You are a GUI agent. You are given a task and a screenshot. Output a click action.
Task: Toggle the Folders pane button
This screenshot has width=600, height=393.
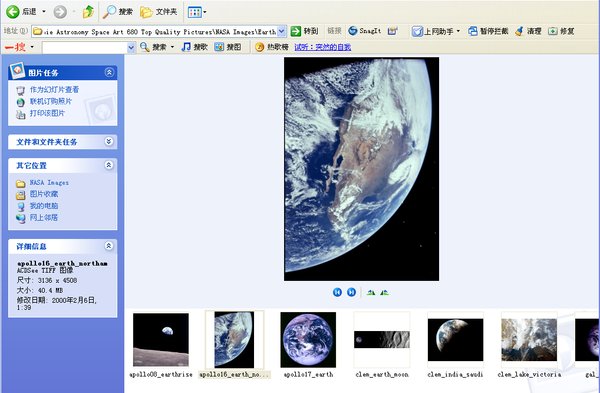click(x=158, y=12)
